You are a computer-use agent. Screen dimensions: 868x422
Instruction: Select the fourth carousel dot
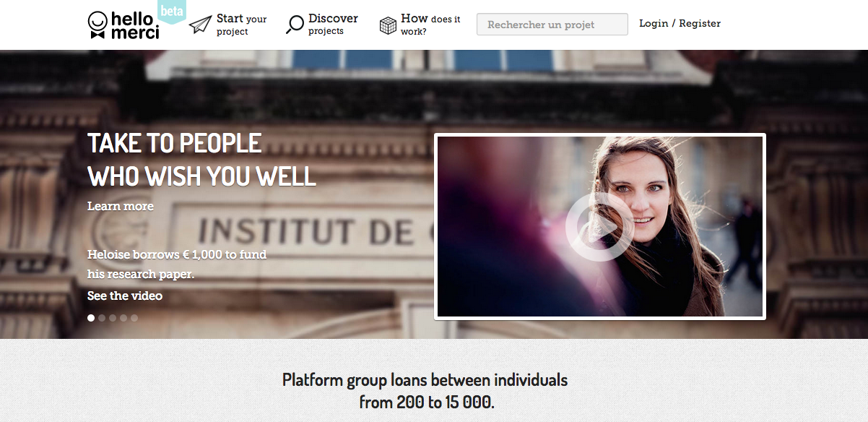pos(123,318)
